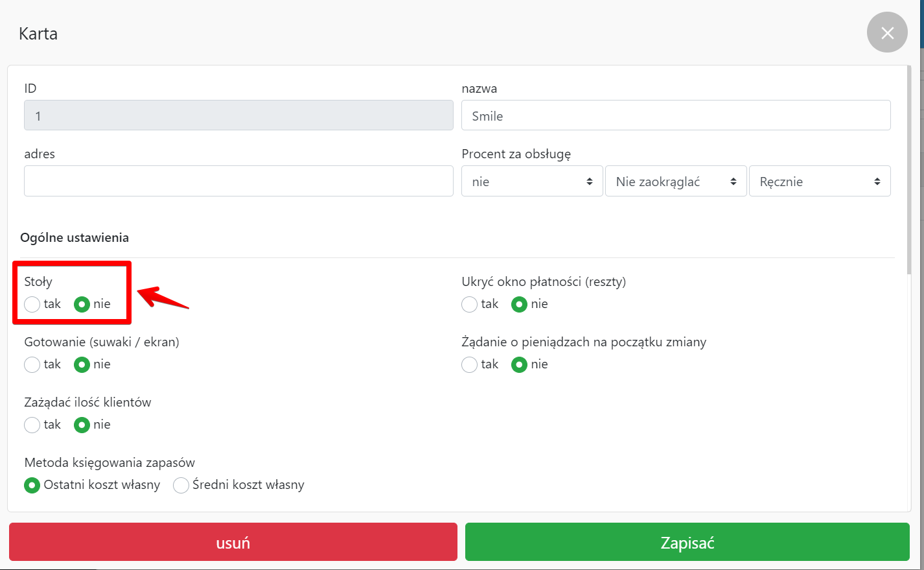Click the red 'usuń' button
The height and width of the screenshot is (570, 924).
point(233,542)
